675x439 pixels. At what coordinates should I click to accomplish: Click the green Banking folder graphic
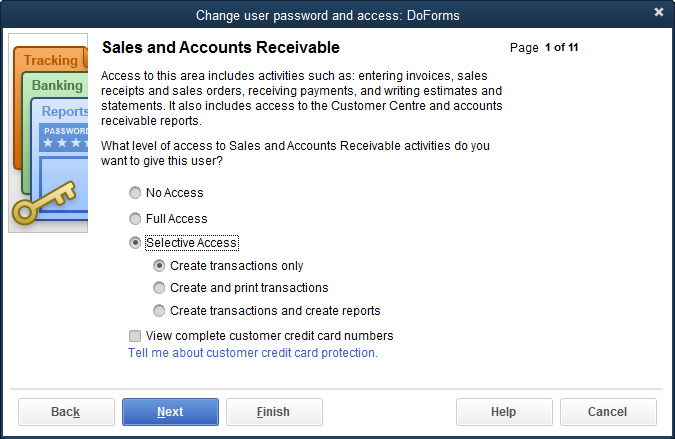pyautogui.click(x=57, y=86)
